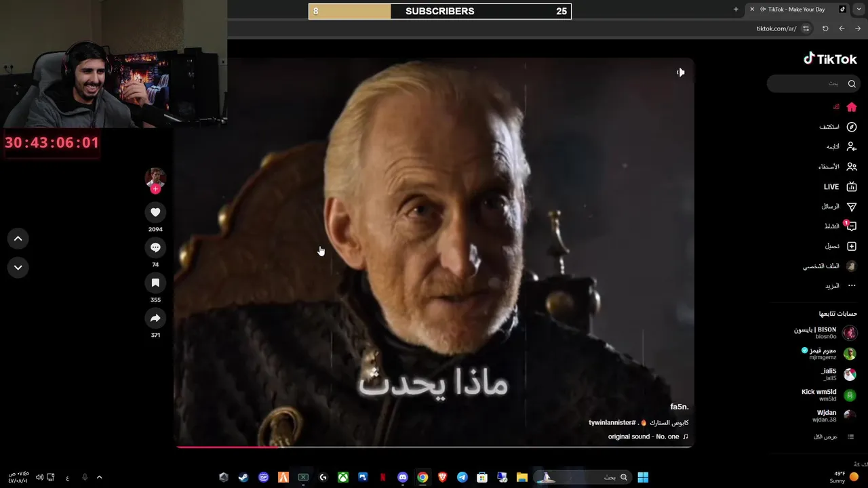Expand the browser tab search dropdown
The image size is (868, 488).
click(x=859, y=9)
